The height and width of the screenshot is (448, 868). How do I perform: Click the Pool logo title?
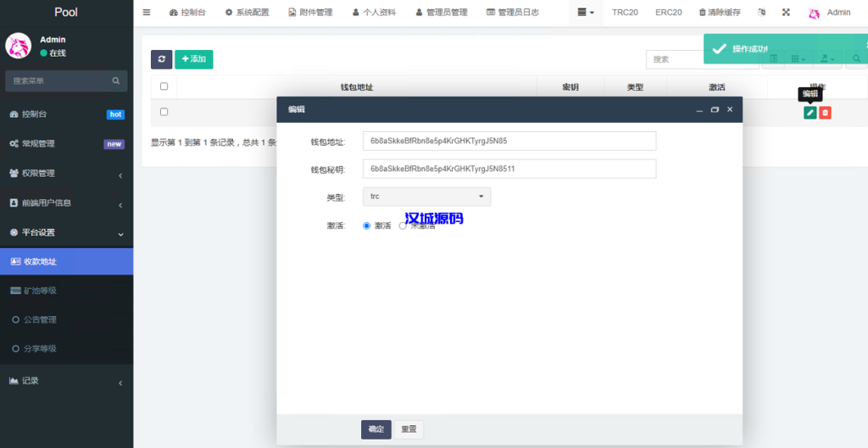(66, 12)
